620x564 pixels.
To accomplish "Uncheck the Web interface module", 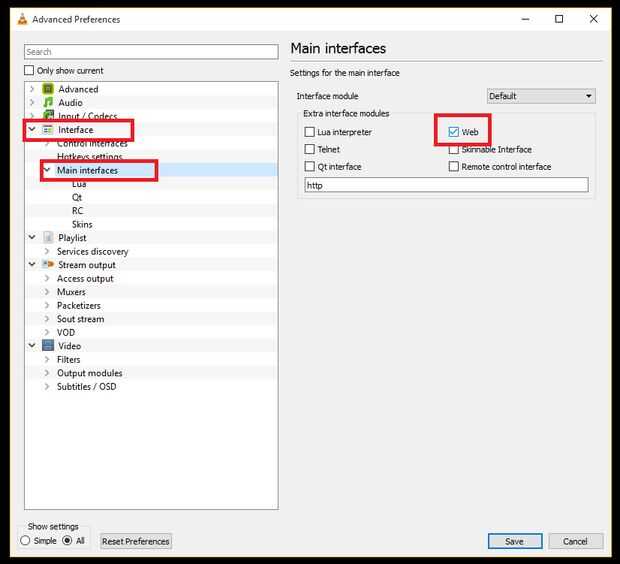I will coord(454,132).
